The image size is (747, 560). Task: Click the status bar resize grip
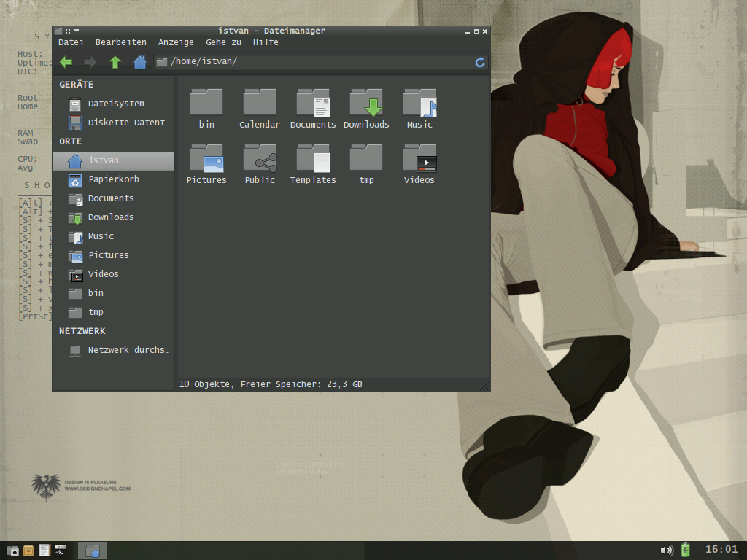tap(484, 385)
